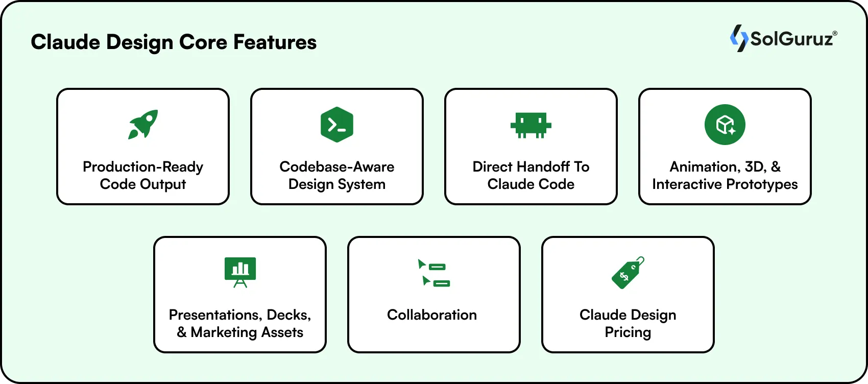Select the 'Collaboration' label text
Viewport: 868px width, 384px height.
click(x=432, y=315)
